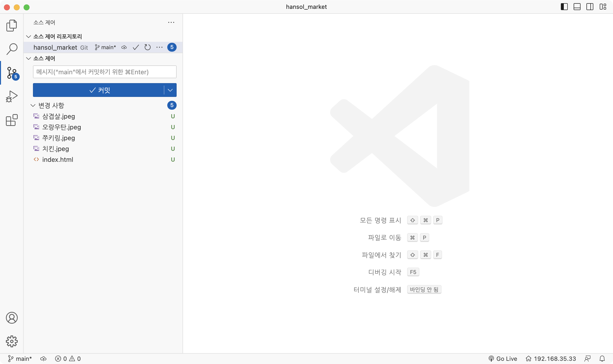
Task: Start Go Live server
Action: 503,359
